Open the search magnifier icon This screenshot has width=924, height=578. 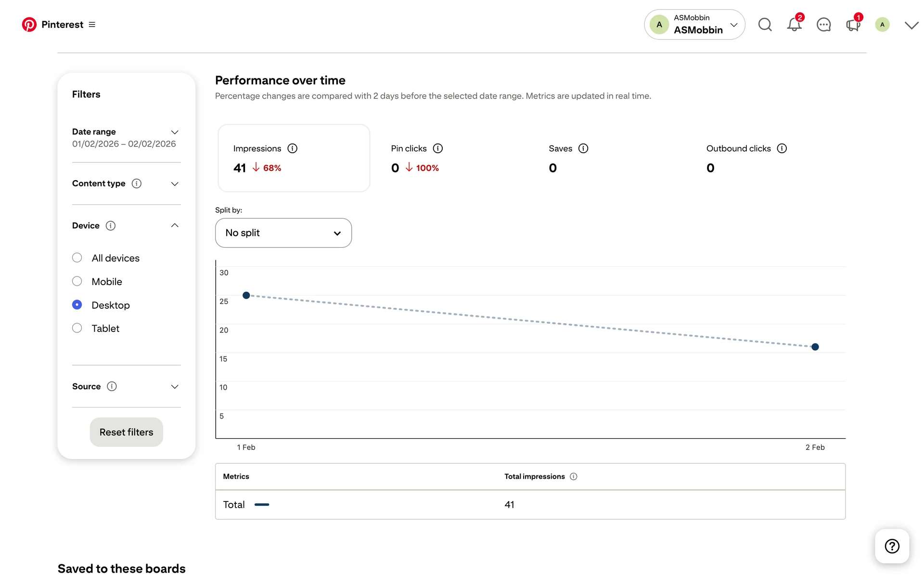coord(765,25)
